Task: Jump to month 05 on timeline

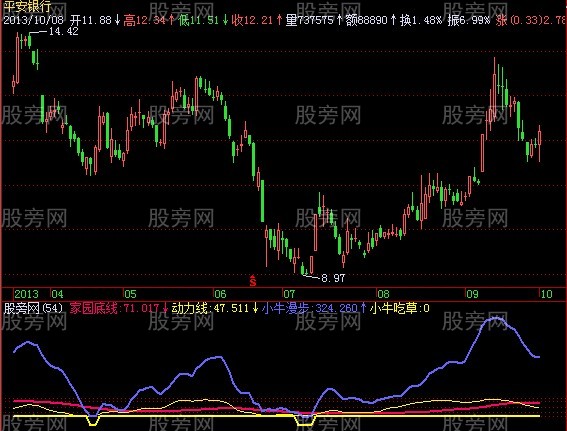Action: (x=131, y=294)
